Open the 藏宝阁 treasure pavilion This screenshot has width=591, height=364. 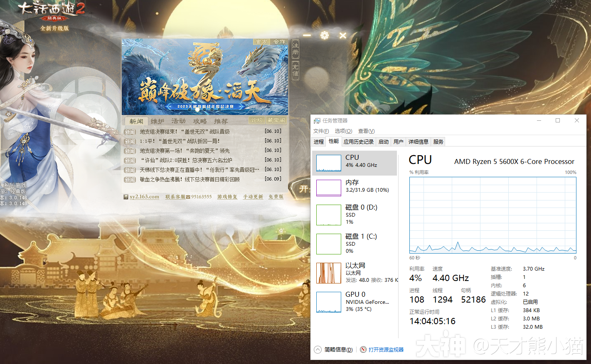[277, 120]
